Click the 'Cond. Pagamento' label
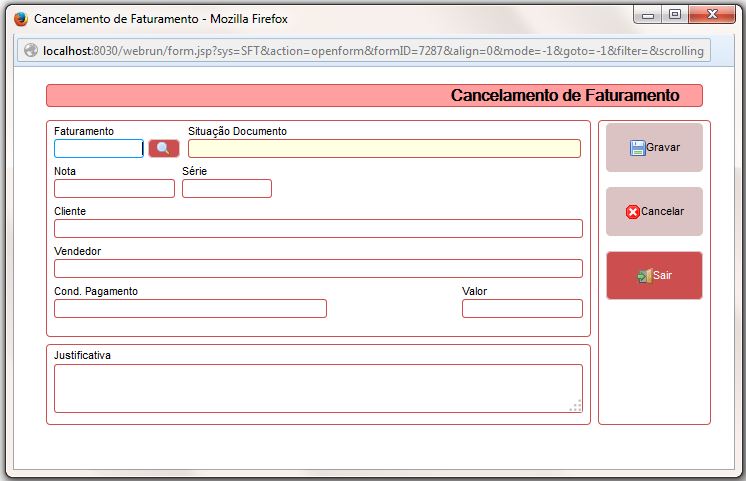 click(96, 291)
